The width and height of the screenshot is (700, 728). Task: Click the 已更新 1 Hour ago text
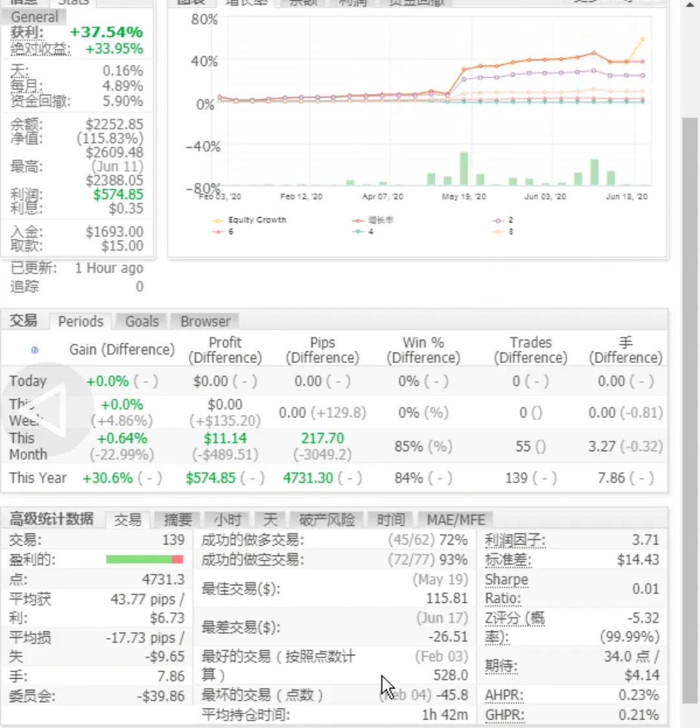(109, 268)
